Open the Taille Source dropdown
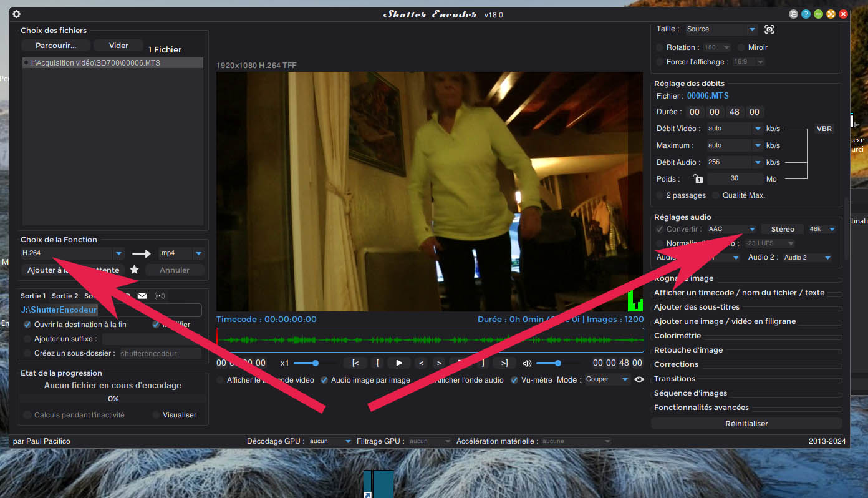 tap(721, 29)
